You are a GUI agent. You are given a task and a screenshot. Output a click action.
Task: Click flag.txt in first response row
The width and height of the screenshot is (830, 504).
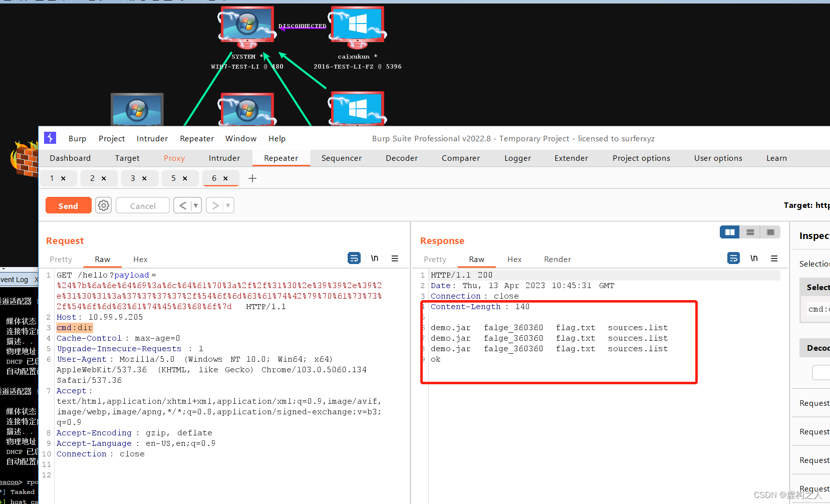pos(576,328)
